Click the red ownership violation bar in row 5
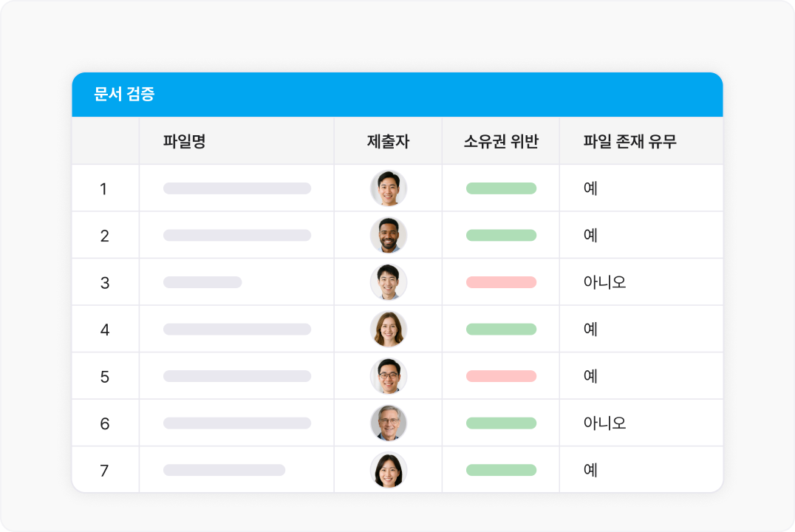Image resolution: width=795 pixels, height=532 pixels. pos(501,376)
